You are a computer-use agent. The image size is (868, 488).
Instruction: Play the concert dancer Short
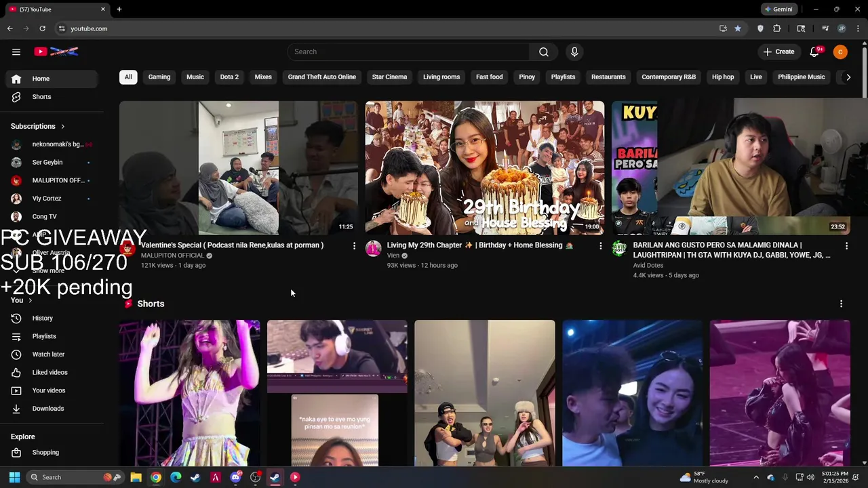[x=189, y=393]
